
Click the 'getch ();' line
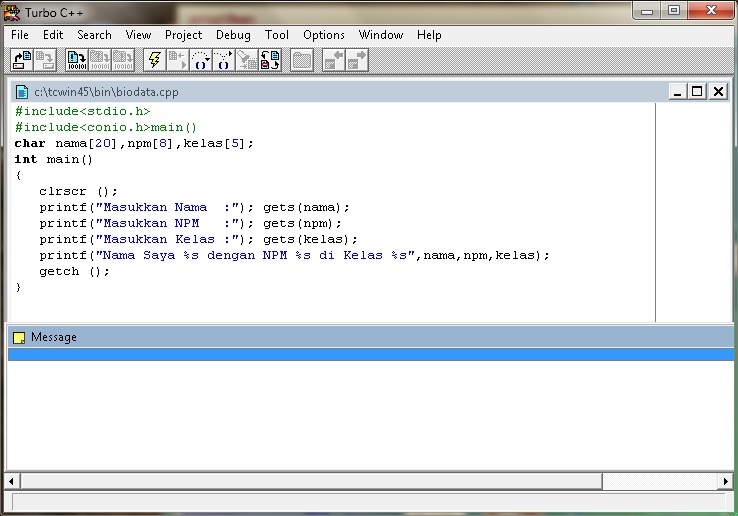[x=74, y=271]
